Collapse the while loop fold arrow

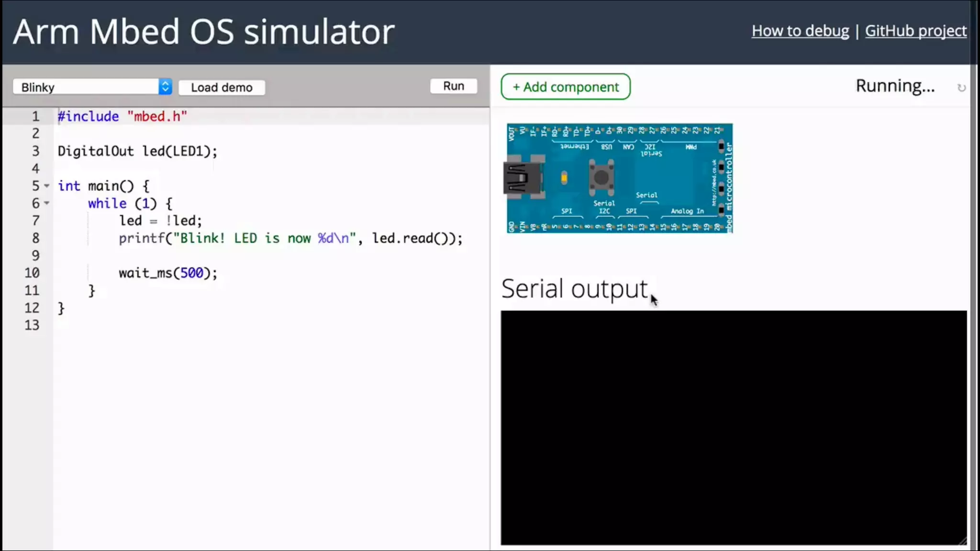click(47, 203)
